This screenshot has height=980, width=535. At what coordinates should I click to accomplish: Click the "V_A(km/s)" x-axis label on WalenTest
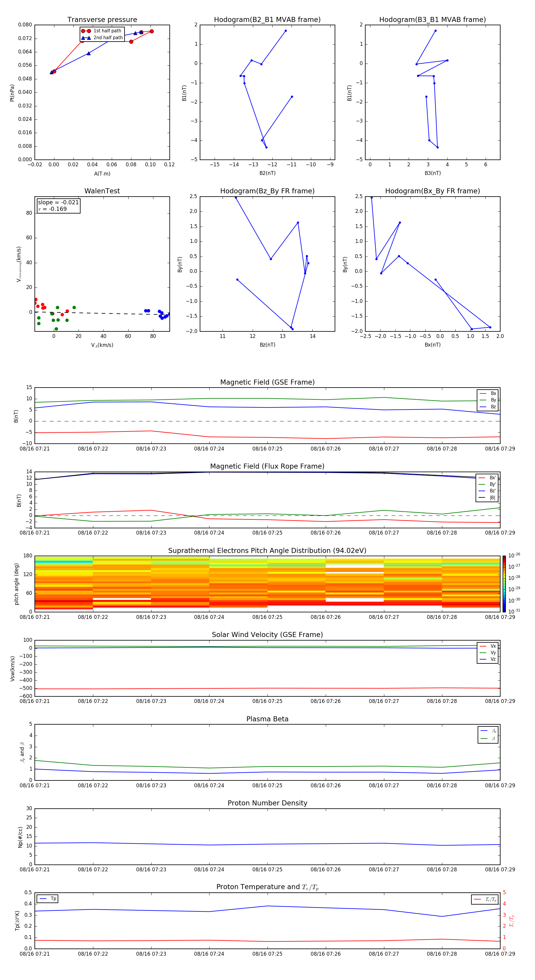click(102, 345)
